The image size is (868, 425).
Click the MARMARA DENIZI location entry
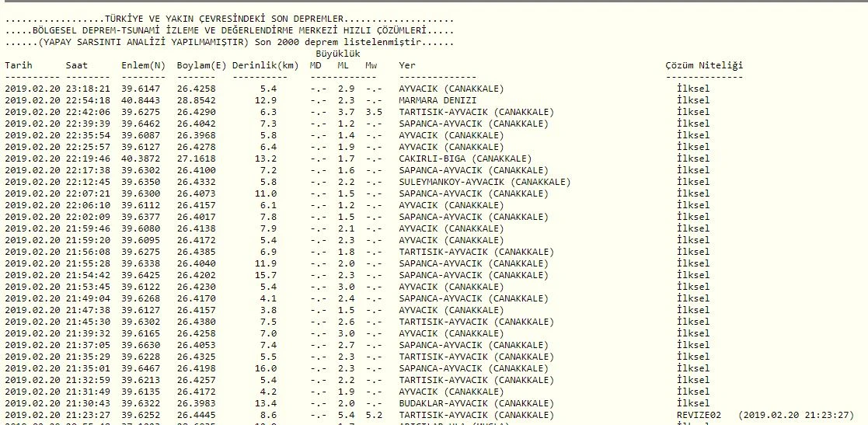(x=437, y=100)
